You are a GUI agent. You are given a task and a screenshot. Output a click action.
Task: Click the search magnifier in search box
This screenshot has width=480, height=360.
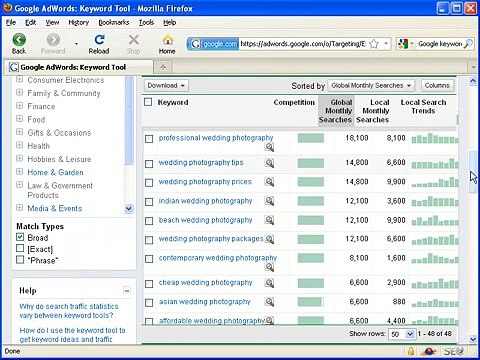point(468,44)
